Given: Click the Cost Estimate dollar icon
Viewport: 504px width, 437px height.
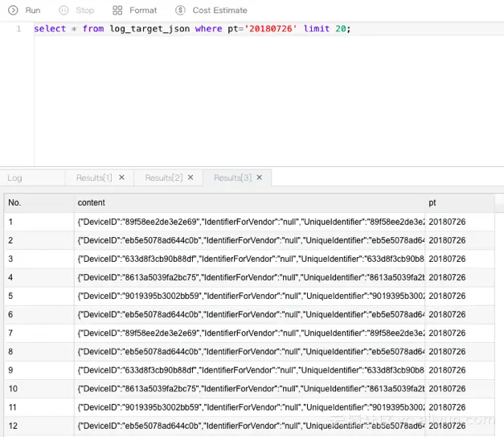Looking at the screenshot, I should 180,10.
